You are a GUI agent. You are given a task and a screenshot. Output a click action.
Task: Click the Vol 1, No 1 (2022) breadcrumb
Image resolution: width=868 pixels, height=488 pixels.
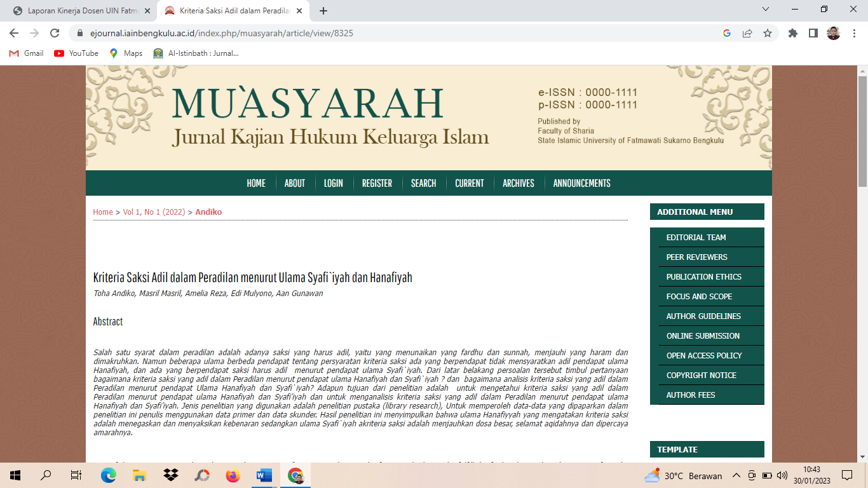click(x=154, y=212)
